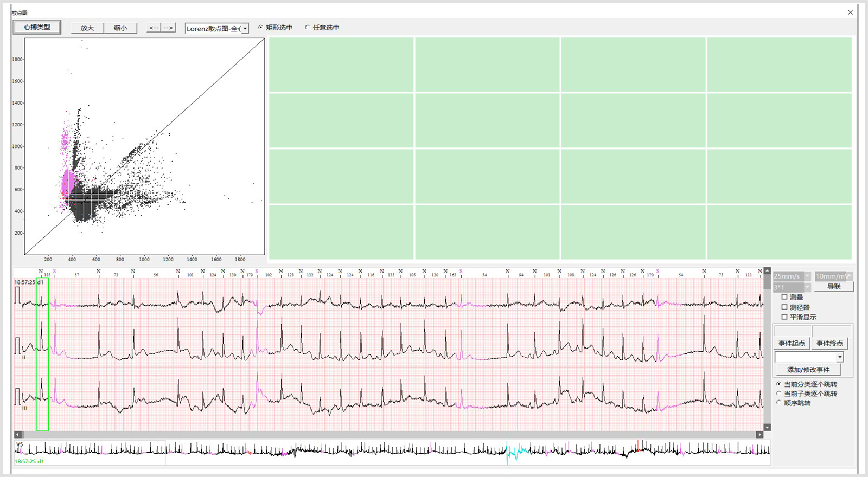The height and width of the screenshot is (477, 868).
Task: Click the left arrow '<--' navigation button
Action: point(154,28)
